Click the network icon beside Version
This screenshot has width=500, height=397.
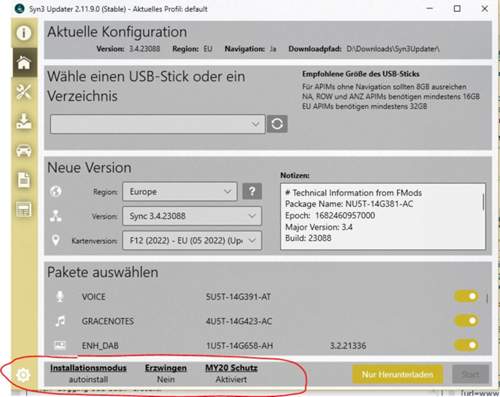point(56,216)
